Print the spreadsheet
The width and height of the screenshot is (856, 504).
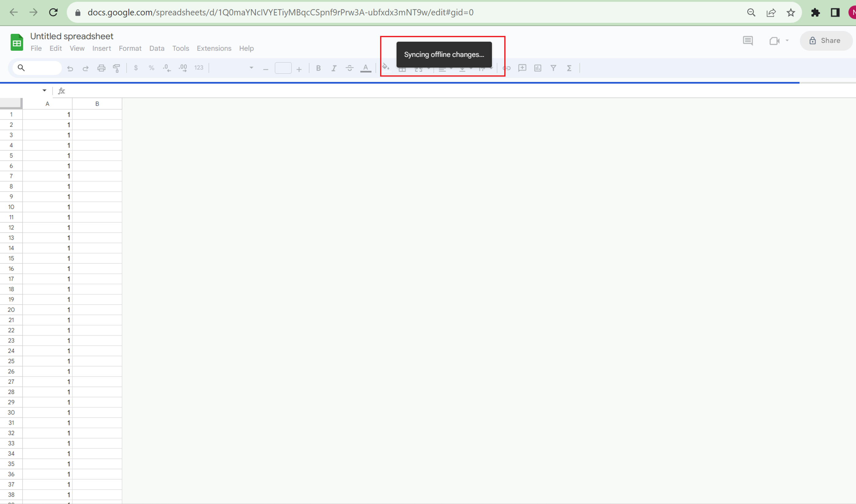(x=101, y=68)
